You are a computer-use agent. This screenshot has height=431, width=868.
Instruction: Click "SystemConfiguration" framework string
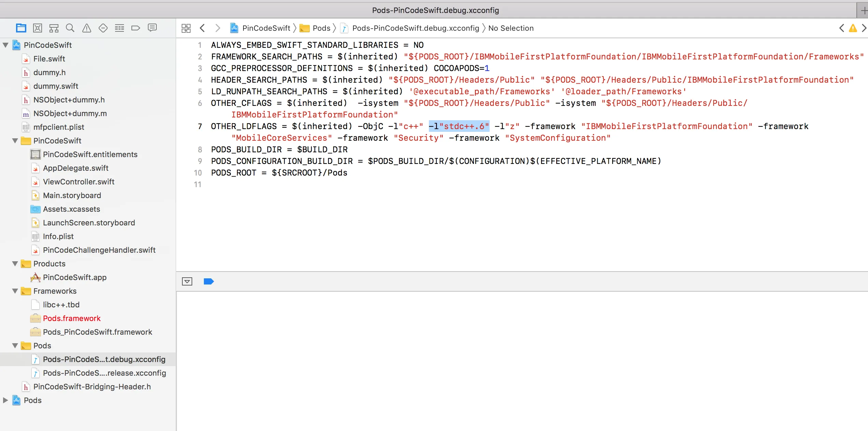coord(558,138)
